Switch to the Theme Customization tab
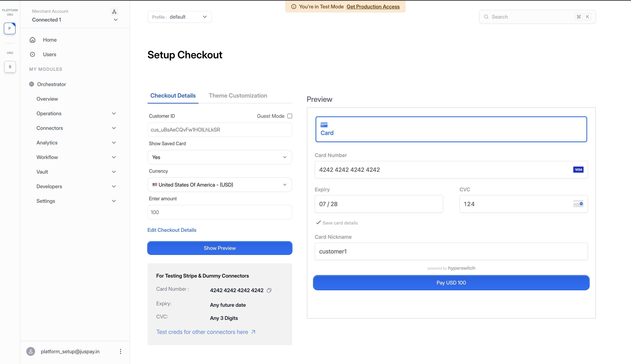631x364 pixels. (x=238, y=96)
